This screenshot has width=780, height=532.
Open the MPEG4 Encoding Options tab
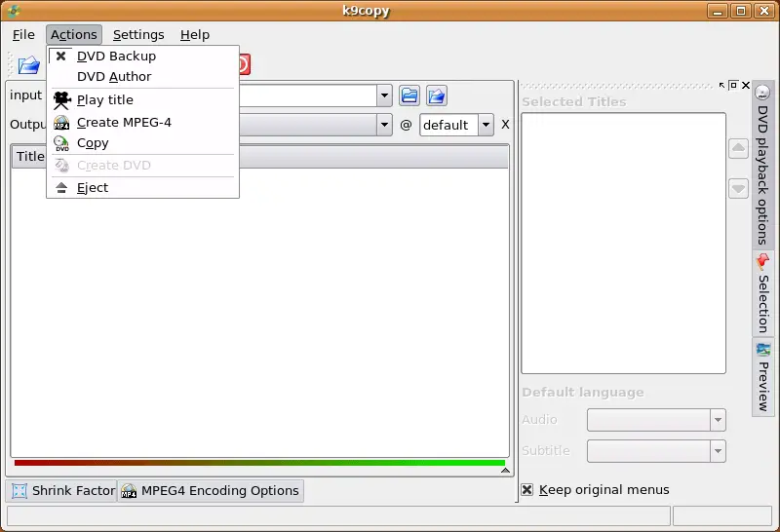click(x=211, y=491)
